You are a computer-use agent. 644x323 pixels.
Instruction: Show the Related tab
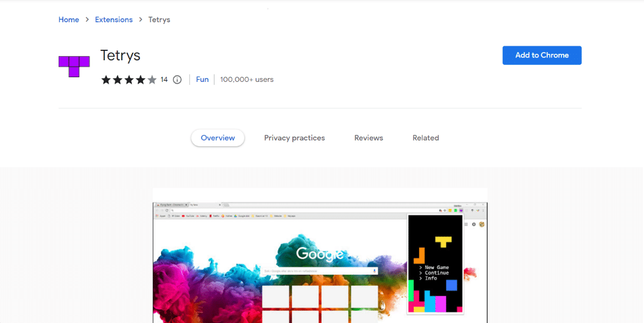pyautogui.click(x=426, y=138)
